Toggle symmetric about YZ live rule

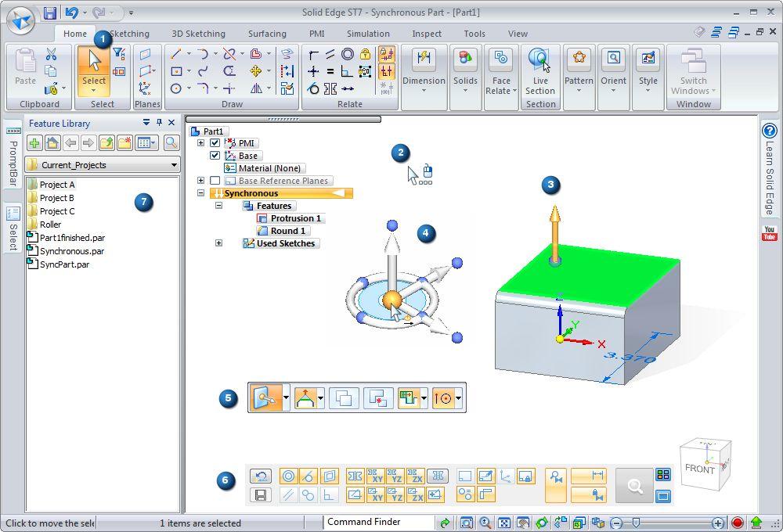(395, 476)
